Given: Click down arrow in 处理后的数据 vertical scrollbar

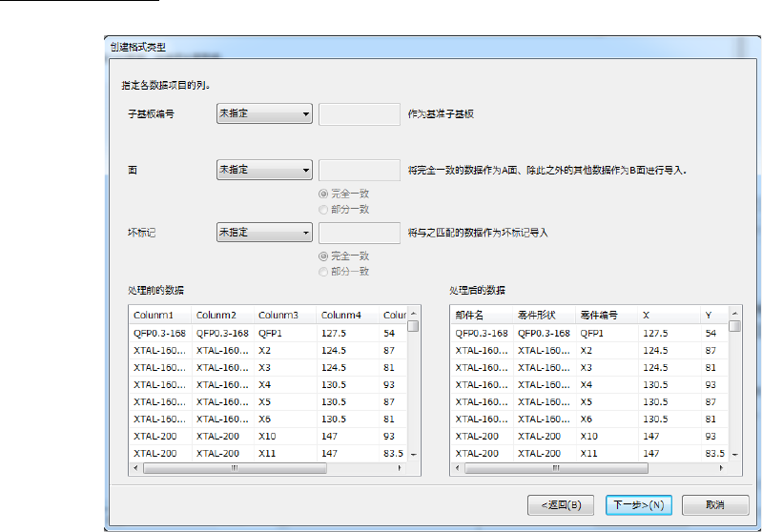Looking at the screenshot, I should (734, 455).
